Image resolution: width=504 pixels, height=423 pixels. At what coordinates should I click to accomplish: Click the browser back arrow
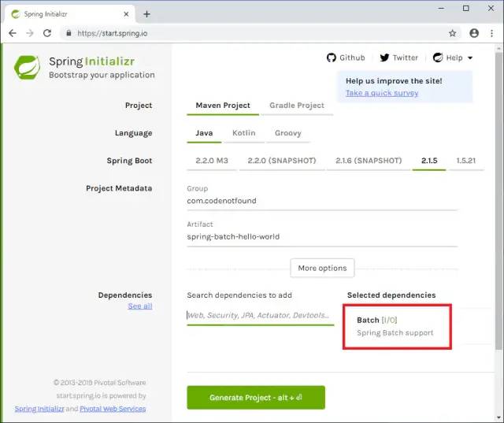coord(13,33)
